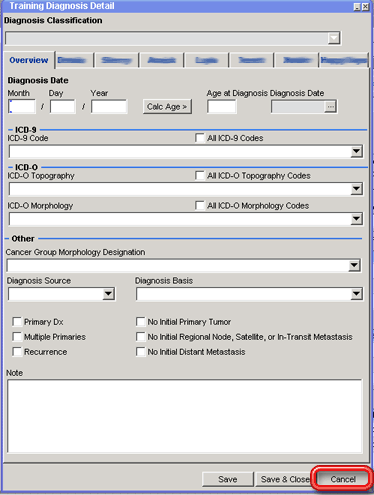The height and width of the screenshot is (495, 374).
Task: Click the Year input field
Action: [x=109, y=107]
